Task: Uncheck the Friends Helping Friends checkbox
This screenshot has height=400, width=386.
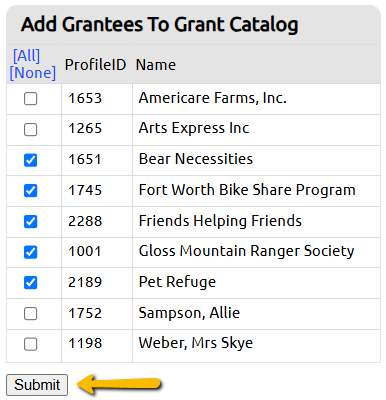Action: pyautogui.click(x=30, y=221)
